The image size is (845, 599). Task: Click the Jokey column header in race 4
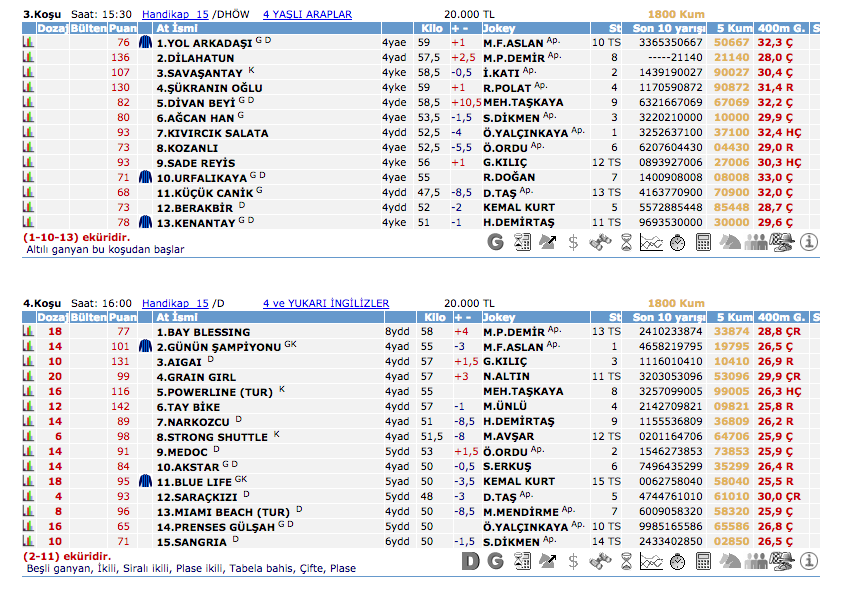(x=498, y=317)
